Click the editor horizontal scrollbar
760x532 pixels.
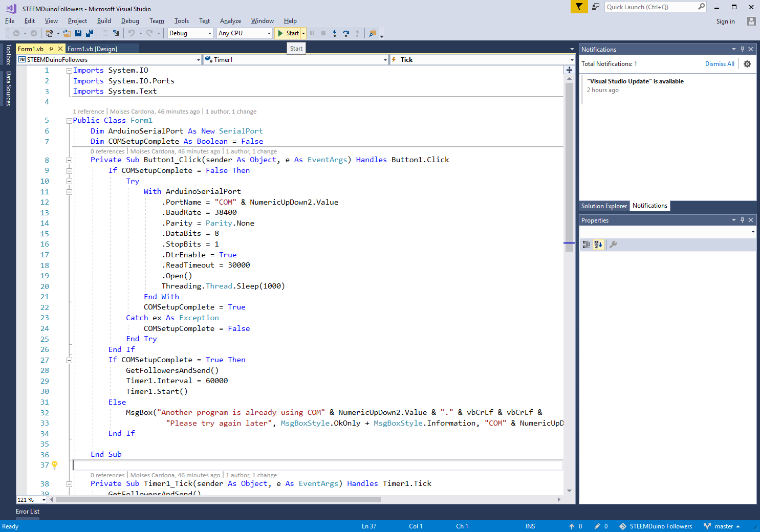[218, 499]
